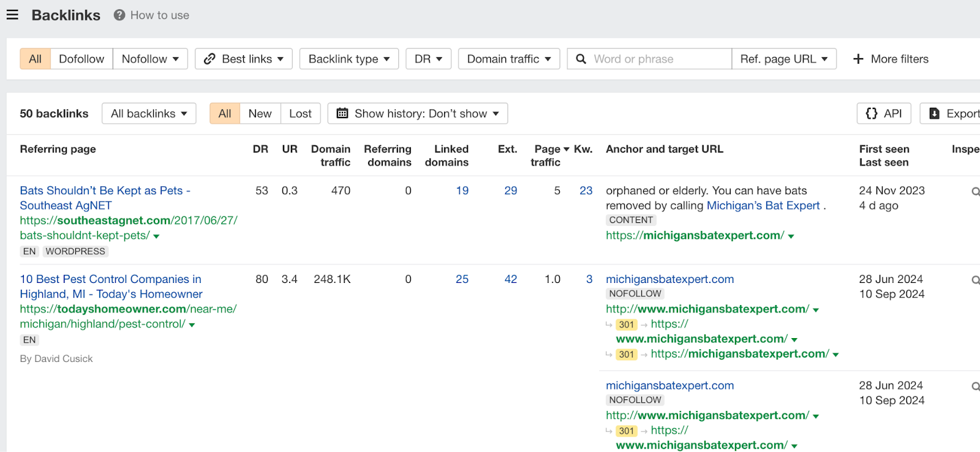Sort by First seen Last seen column
The image size is (980, 452).
click(884, 156)
